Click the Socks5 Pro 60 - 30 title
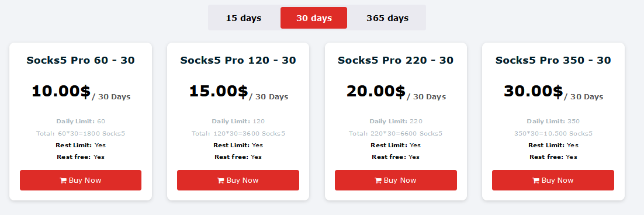644x215 pixels. pos(81,60)
